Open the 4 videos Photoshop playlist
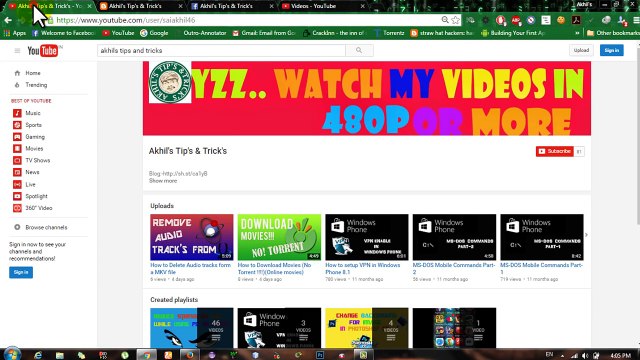 click(x=367, y=328)
